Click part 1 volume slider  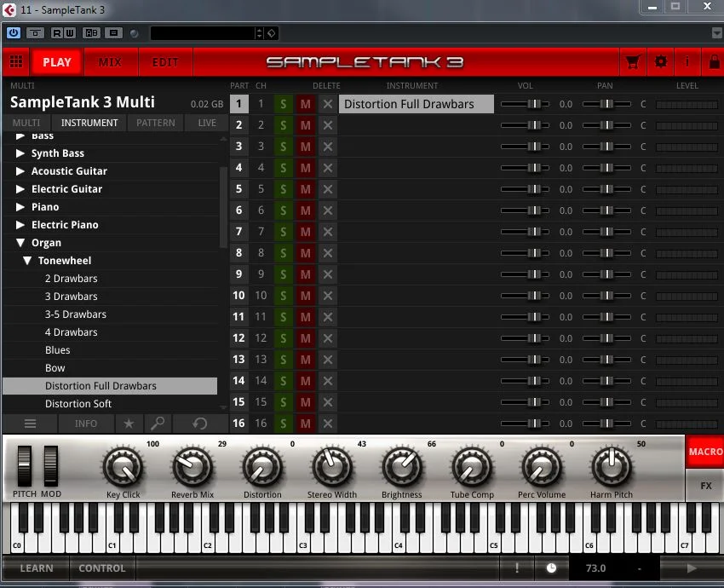click(525, 104)
